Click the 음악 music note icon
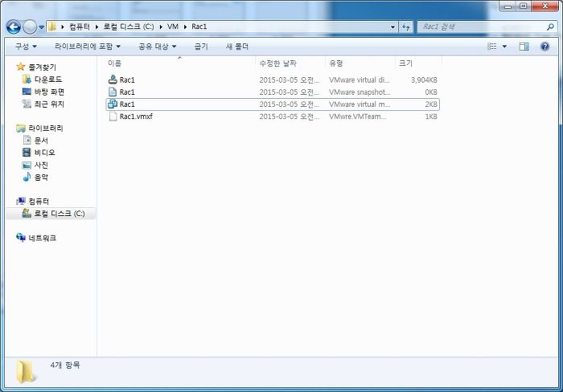The width and height of the screenshot is (563, 392). [27, 177]
